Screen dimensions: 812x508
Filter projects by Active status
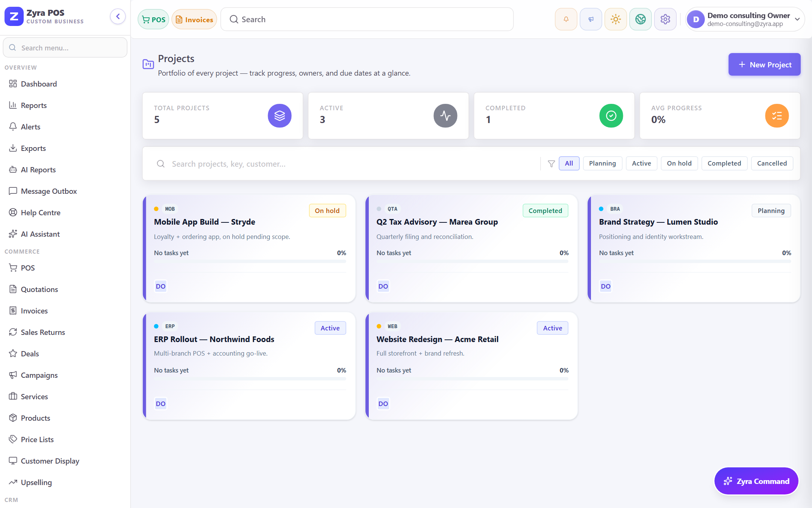click(641, 163)
